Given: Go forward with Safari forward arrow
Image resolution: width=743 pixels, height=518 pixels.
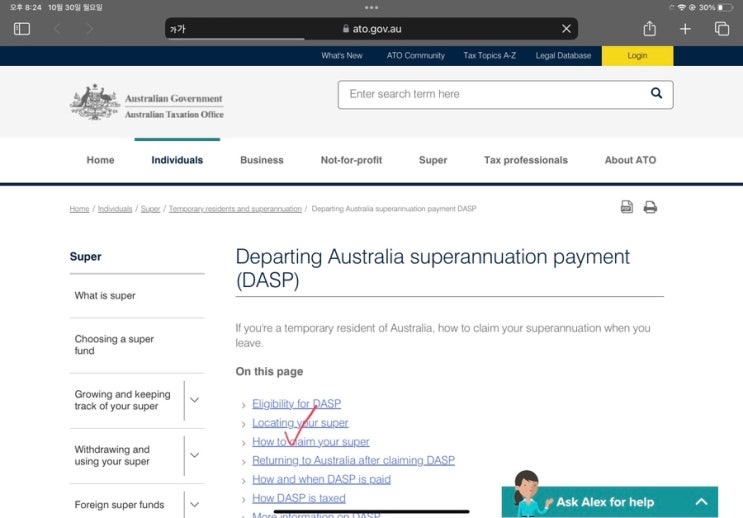Looking at the screenshot, I should pyautogui.click(x=90, y=29).
